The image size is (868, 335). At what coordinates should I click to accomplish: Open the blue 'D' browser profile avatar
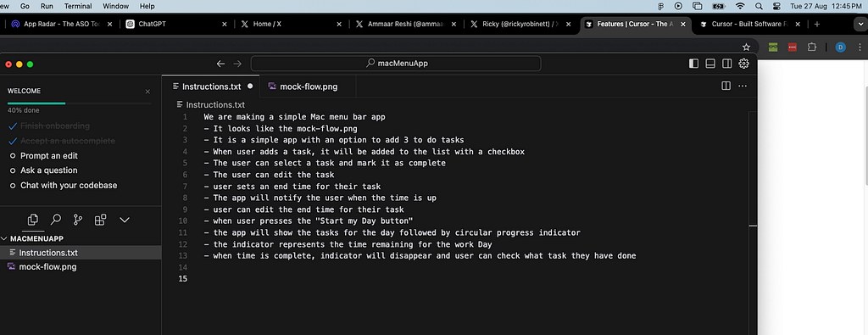click(x=840, y=47)
